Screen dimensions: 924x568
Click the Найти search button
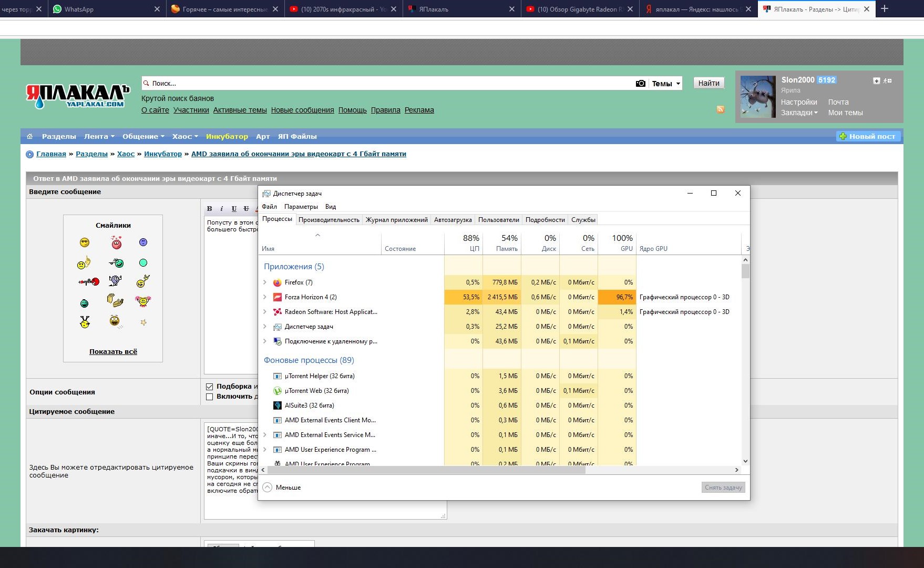point(709,83)
